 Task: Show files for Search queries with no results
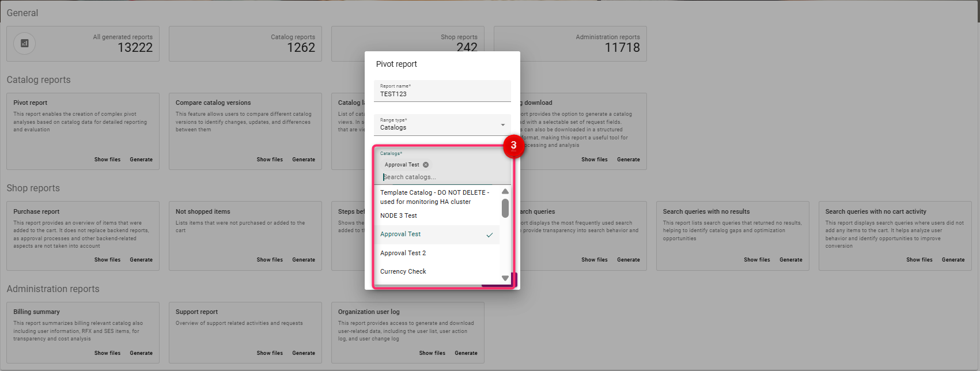[756, 260]
